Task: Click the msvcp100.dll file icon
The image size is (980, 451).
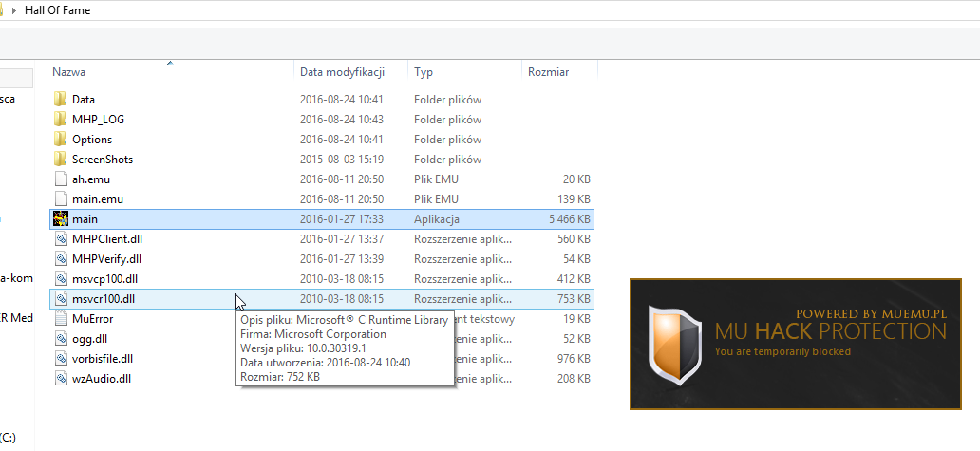Action: (x=60, y=278)
